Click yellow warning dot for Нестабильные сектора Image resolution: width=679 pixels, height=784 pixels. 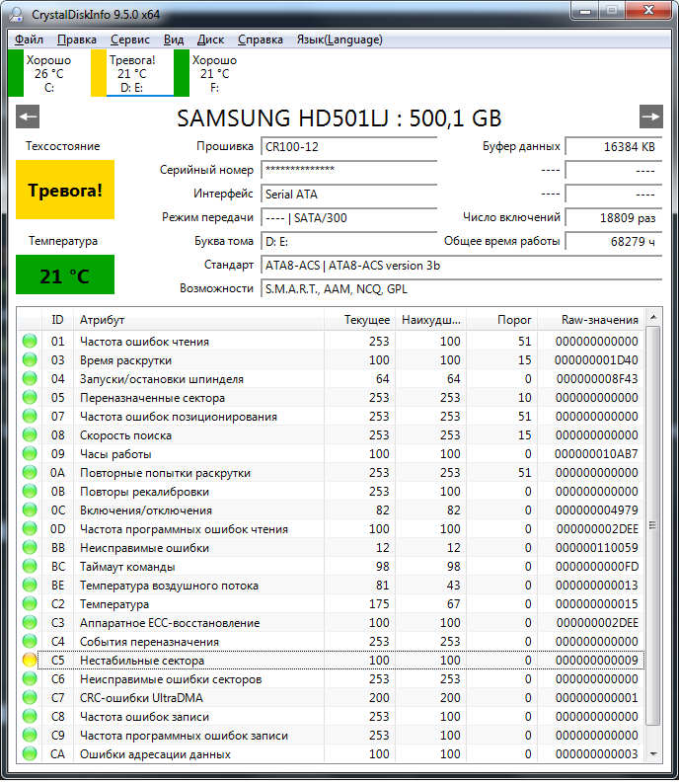point(30,660)
